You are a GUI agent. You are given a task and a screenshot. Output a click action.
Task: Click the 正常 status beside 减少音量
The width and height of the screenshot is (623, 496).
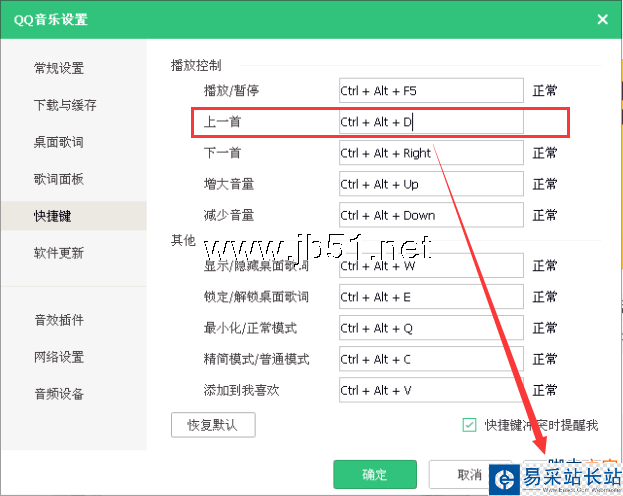pos(545,215)
